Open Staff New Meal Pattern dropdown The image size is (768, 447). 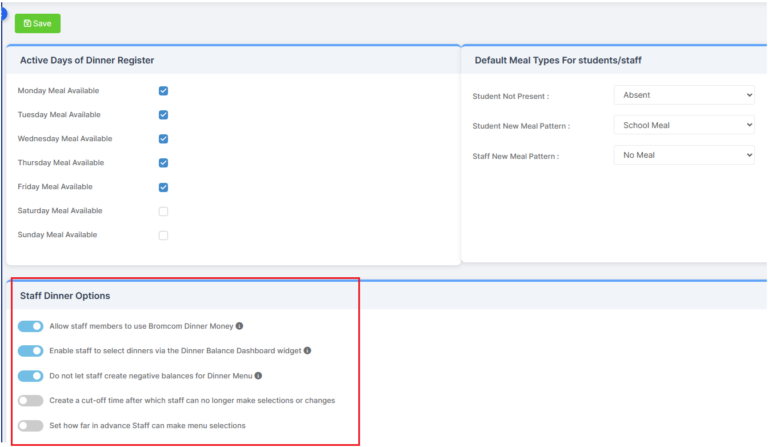pos(684,155)
